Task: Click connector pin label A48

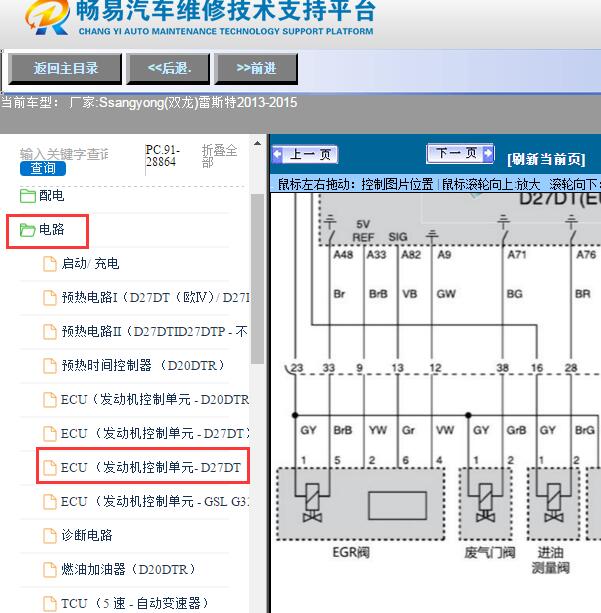Action: (343, 255)
